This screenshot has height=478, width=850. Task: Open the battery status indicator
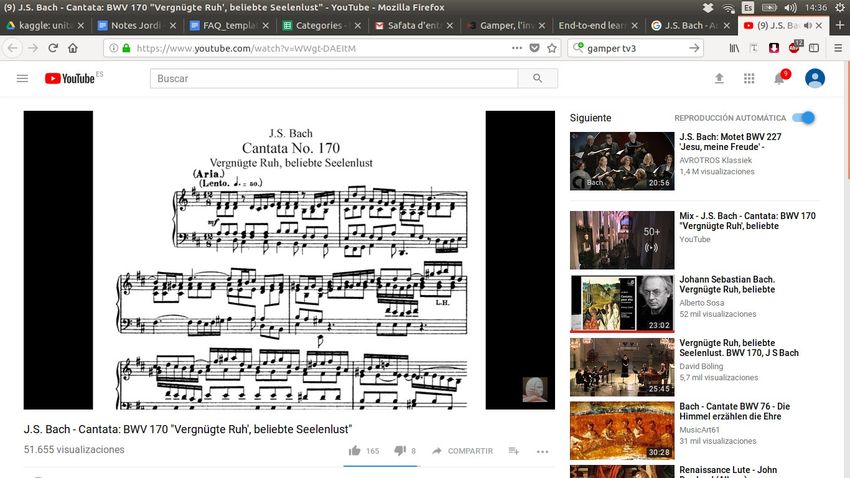(769, 8)
